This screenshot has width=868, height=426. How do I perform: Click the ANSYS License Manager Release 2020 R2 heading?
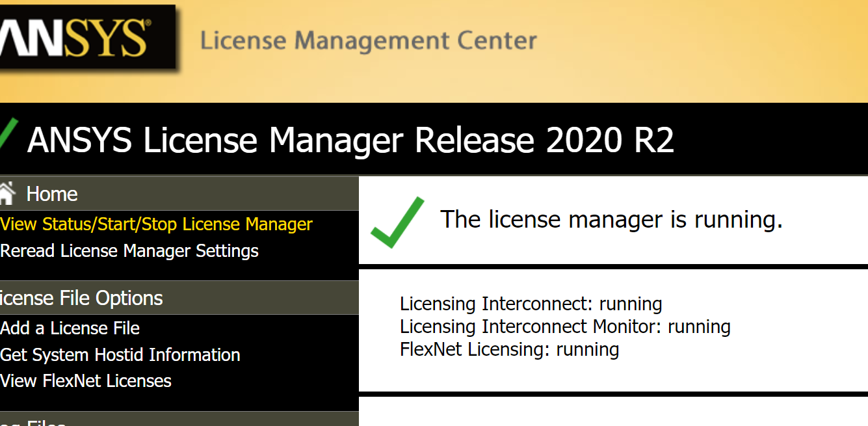(x=350, y=140)
